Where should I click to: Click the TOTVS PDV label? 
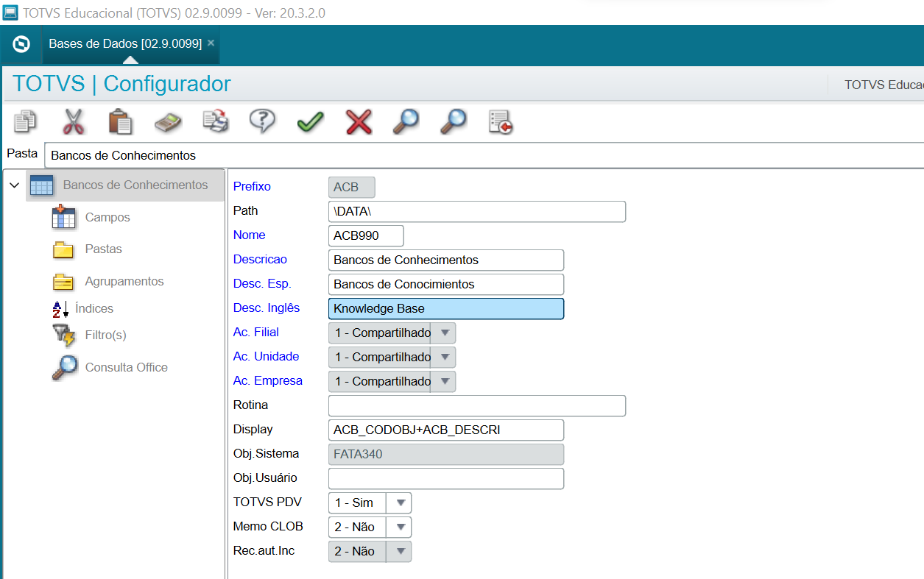[x=267, y=502]
